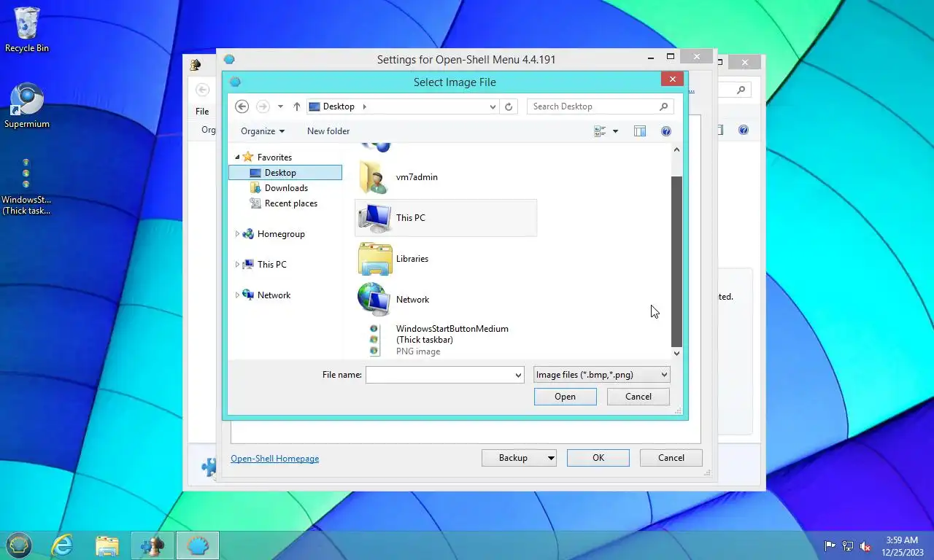Open the help icon in background Explorer window

[744, 130]
